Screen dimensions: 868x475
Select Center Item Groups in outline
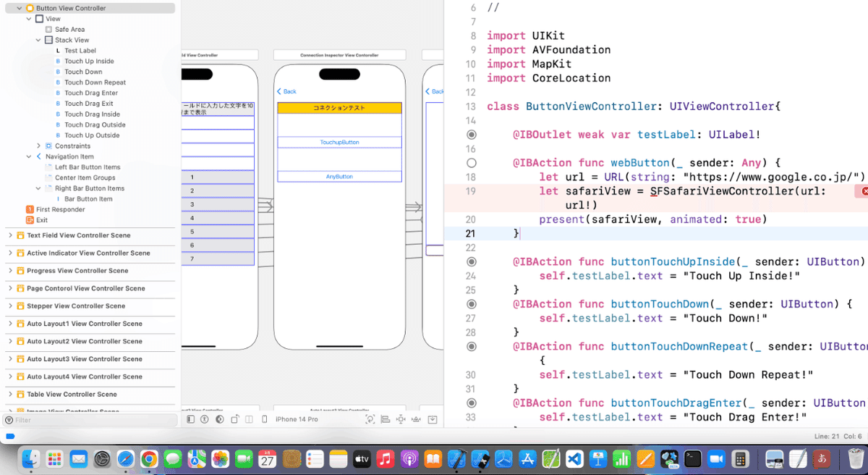(85, 177)
